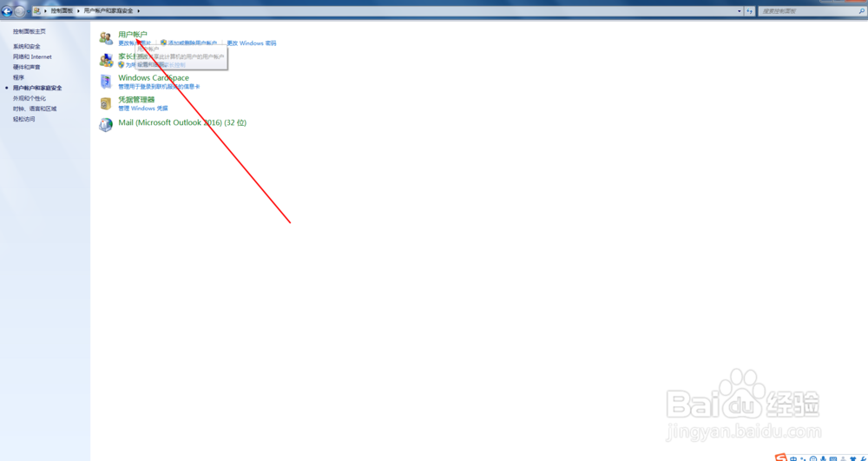Screen dimensions: 868x461
Task: Expand arrow after 用户帐户和家庭安全 breadcrumb
Action: [138, 10]
